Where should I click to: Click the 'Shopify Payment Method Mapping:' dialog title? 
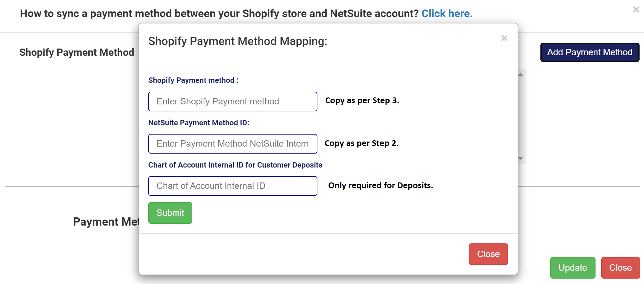(x=238, y=41)
